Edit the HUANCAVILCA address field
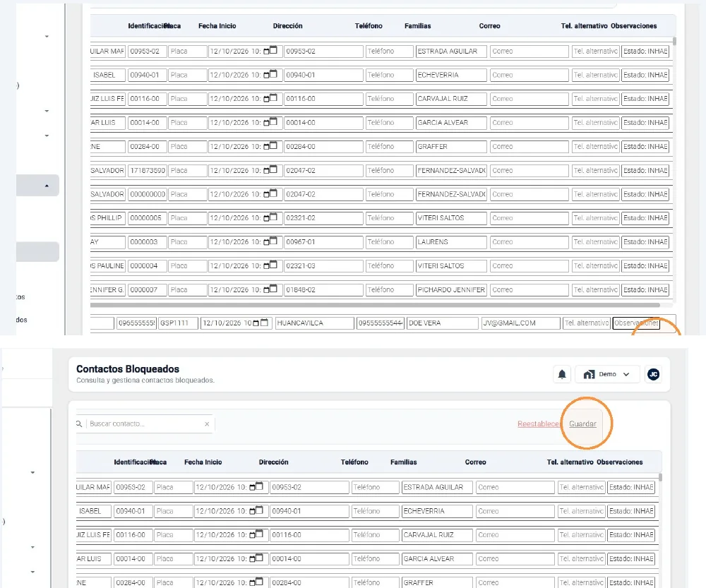This screenshot has height=588, width=706. [x=314, y=323]
